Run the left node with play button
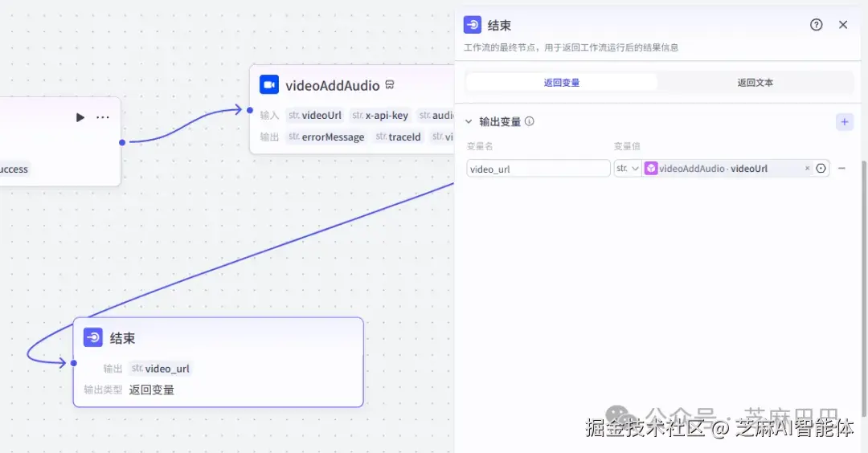The image size is (868, 453). (80, 117)
